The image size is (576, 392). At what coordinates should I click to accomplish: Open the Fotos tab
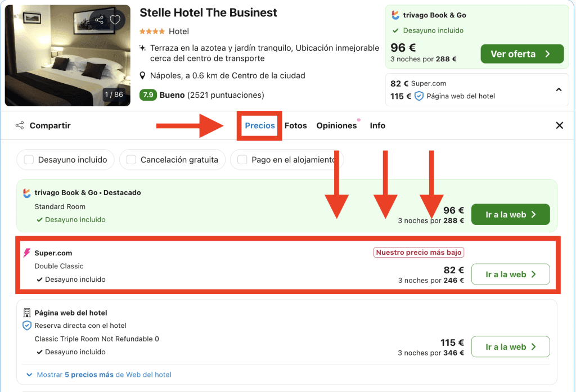[x=295, y=125]
